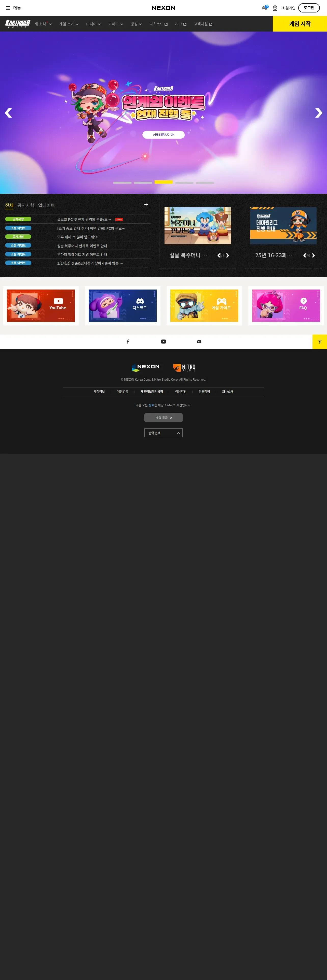This screenshot has width=327, height=980.
Task: Click the yellow scroll-to-top arrow button
Action: [320, 342]
